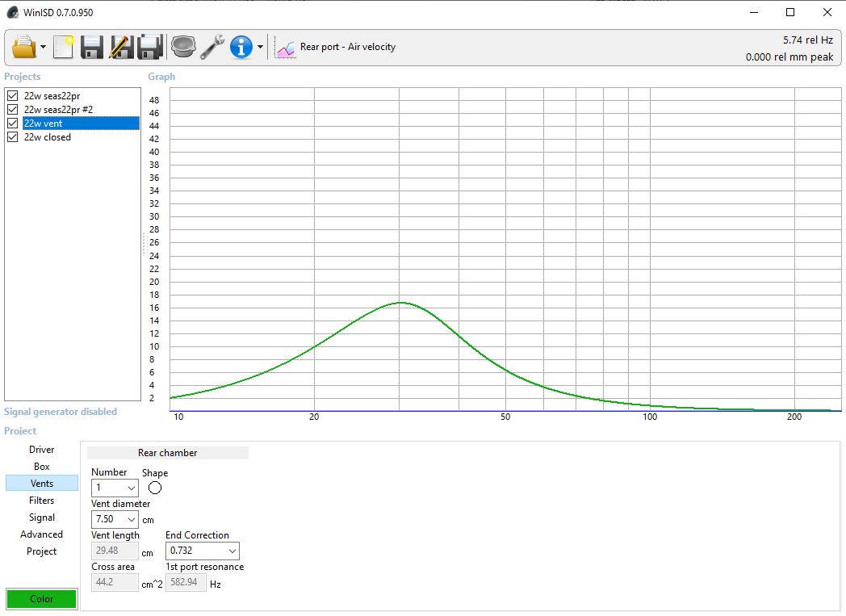
Task: Open driver database speaker icon
Action: 183,47
